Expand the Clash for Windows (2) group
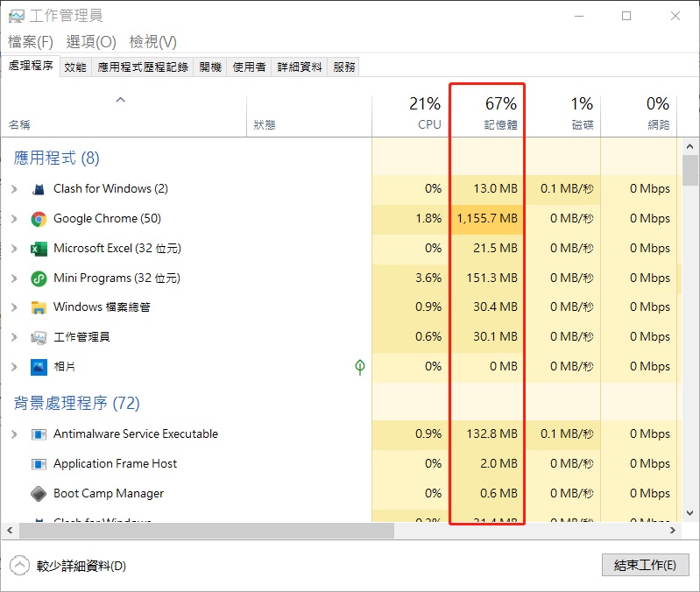 point(14,189)
